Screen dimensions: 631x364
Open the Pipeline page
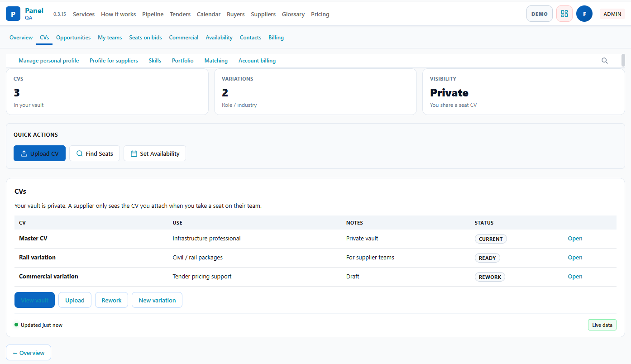pos(153,14)
